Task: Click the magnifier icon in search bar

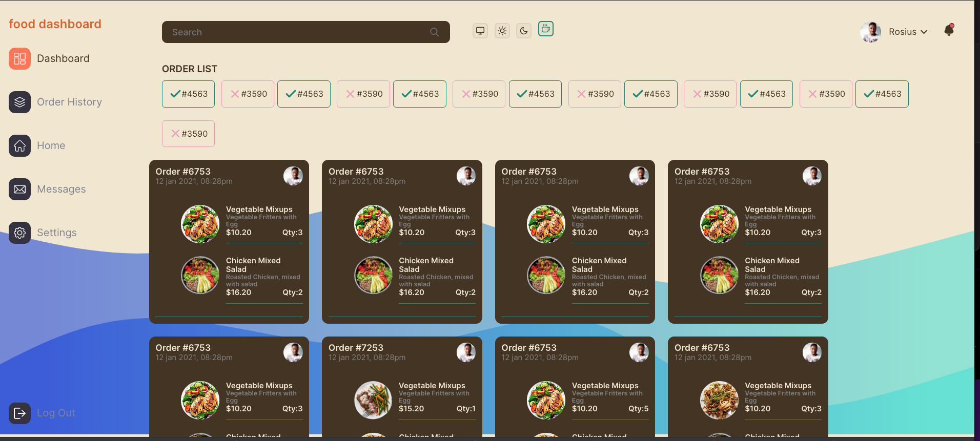Action: click(x=434, y=32)
